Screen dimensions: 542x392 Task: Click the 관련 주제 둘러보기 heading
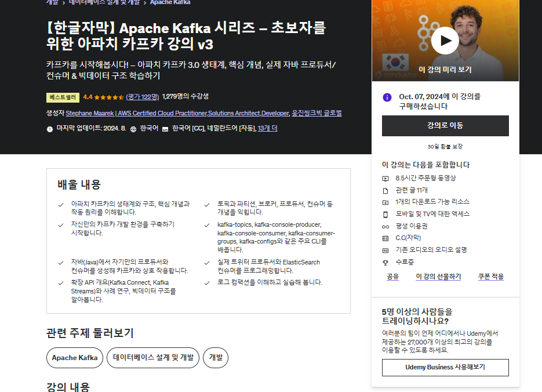tap(90, 333)
